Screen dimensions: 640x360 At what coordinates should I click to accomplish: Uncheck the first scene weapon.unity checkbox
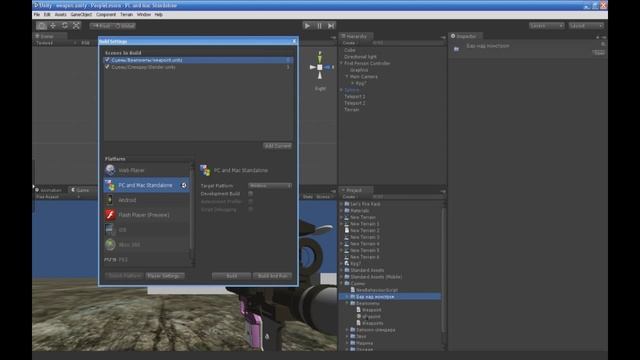pyautogui.click(x=107, y=60)
